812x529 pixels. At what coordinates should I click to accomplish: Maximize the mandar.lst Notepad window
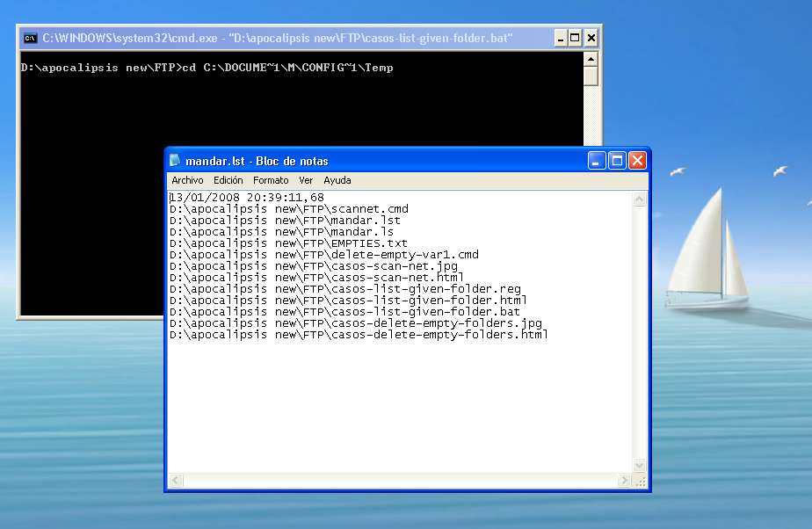pyautogui.click(x=617, y=160)
